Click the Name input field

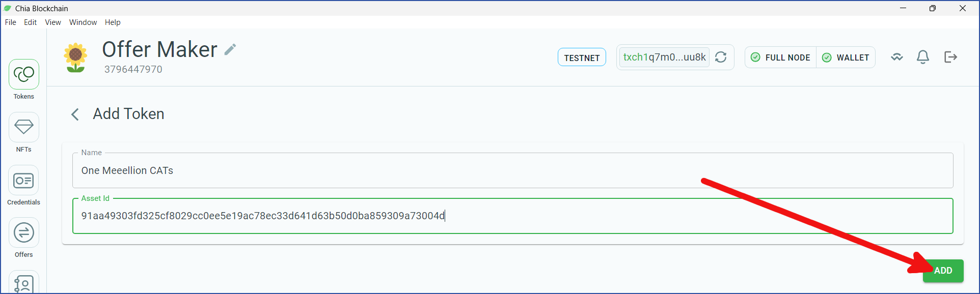click(x=513, y=170)
